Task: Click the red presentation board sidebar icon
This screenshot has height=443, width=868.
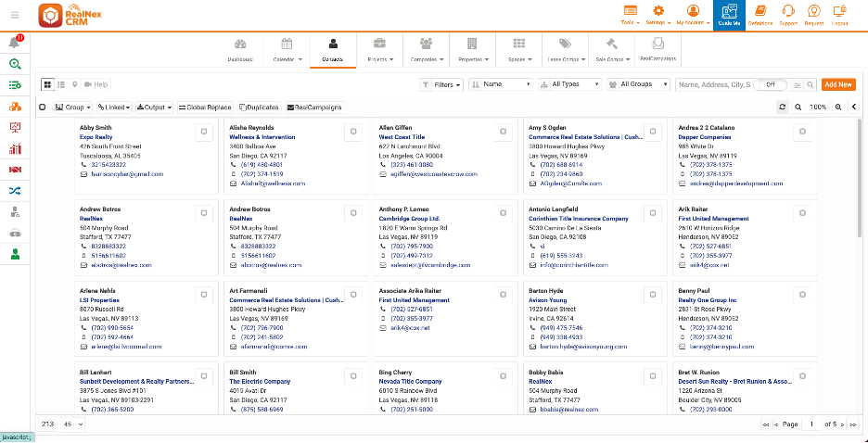Action: [15, 128]
